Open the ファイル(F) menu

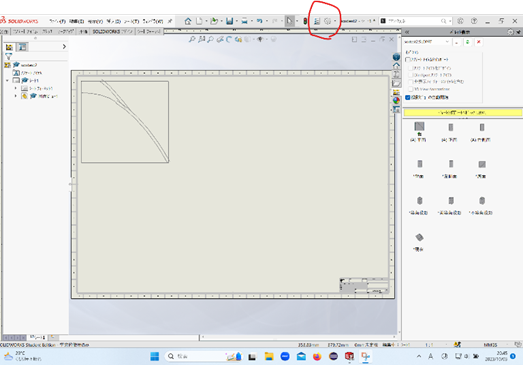57,21
